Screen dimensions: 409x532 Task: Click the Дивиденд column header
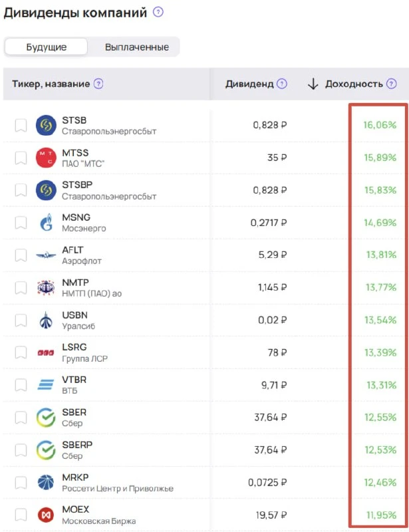249,84
